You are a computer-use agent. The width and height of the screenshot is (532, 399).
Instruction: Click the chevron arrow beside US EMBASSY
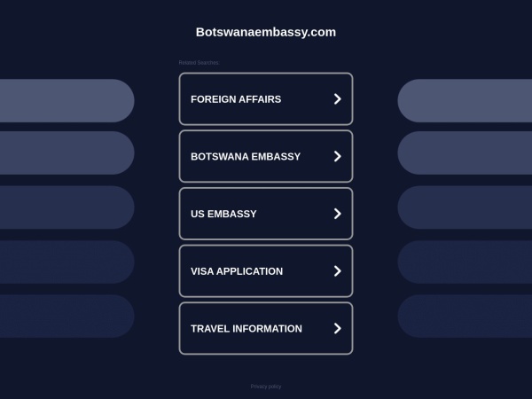337,214
